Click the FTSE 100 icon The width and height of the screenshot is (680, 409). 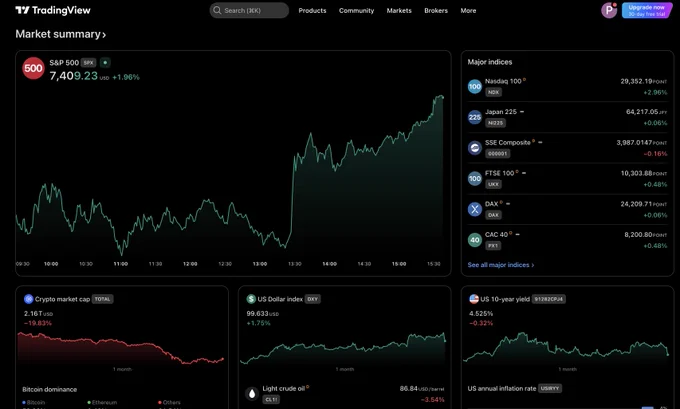click(x=475, y=178)
